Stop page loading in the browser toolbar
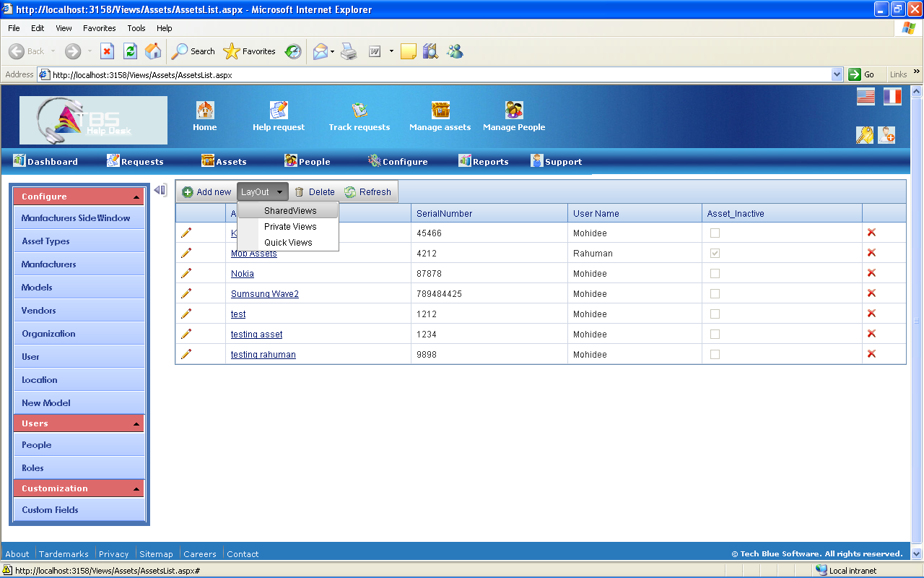 pos(108,51)
